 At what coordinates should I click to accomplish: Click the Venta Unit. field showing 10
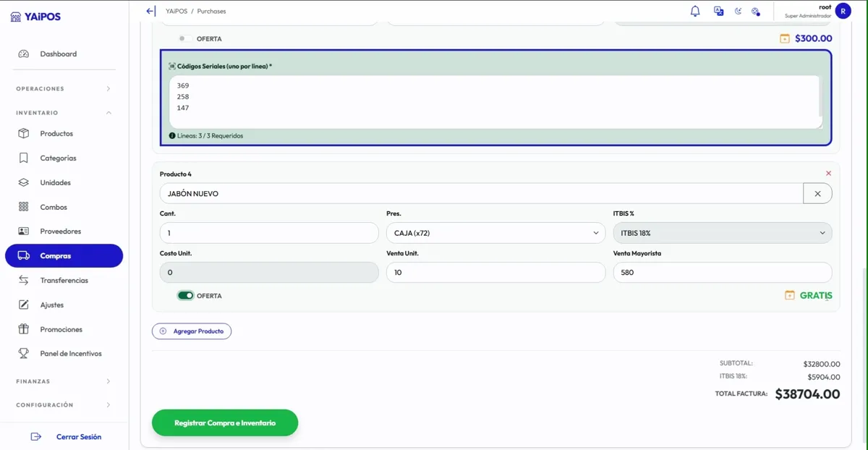[495, 272]
